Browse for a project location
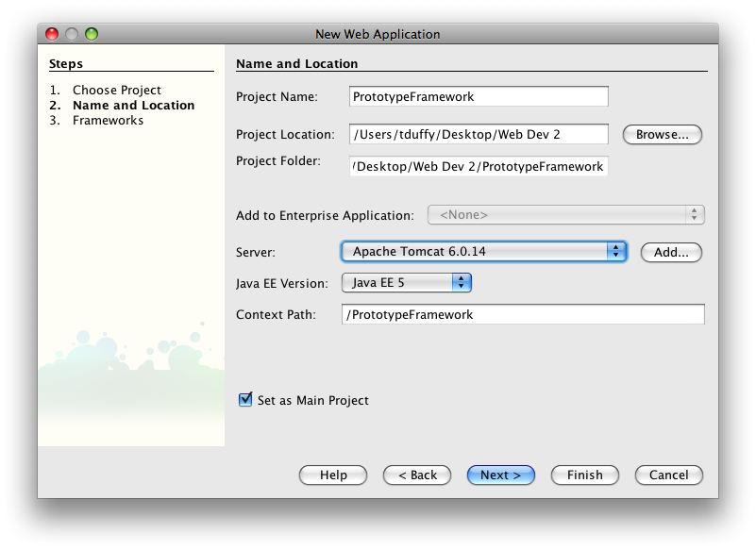Viewport: 756px width, 550px height. [x=663, y=135]
